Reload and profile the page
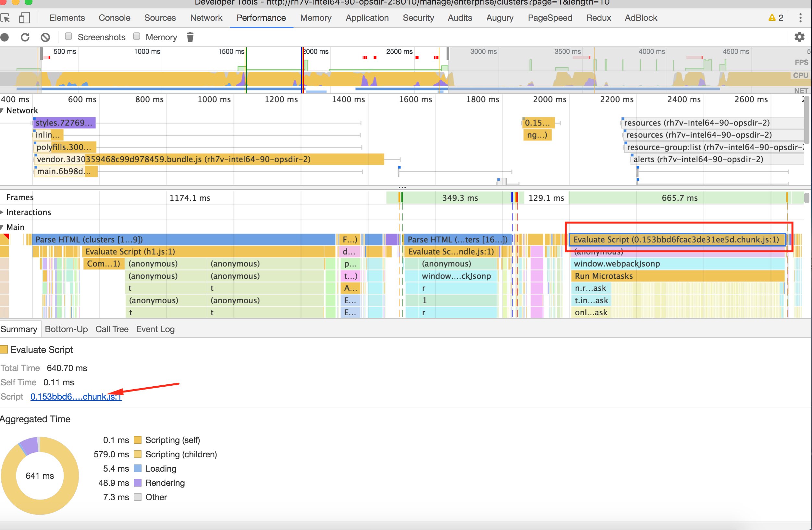This screenshot has width=812, height=530. [25, 37]
